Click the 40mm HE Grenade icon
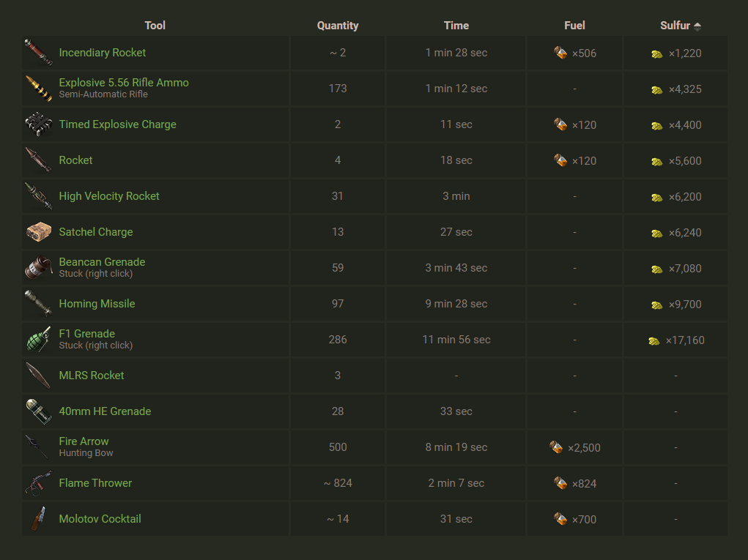This screenshot has width=748, height=560. pos(37,411)
